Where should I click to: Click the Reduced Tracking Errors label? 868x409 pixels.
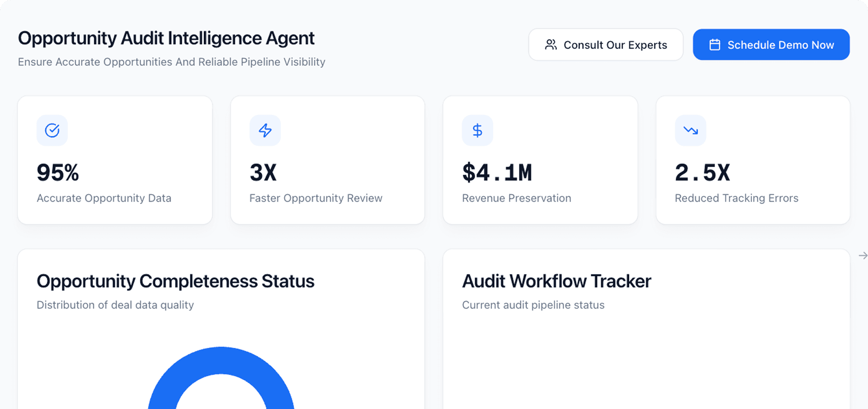(x=736, y=198)
